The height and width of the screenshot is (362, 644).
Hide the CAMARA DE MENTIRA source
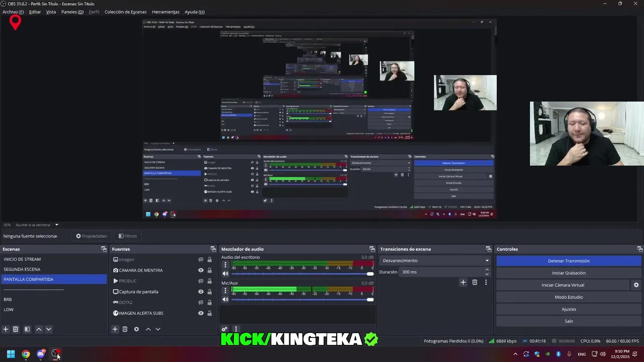[201, 270]
